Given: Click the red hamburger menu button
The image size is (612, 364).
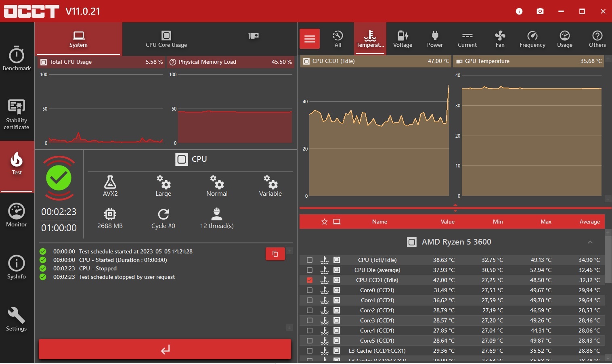Looking at the screenshot, I should 310,39.
